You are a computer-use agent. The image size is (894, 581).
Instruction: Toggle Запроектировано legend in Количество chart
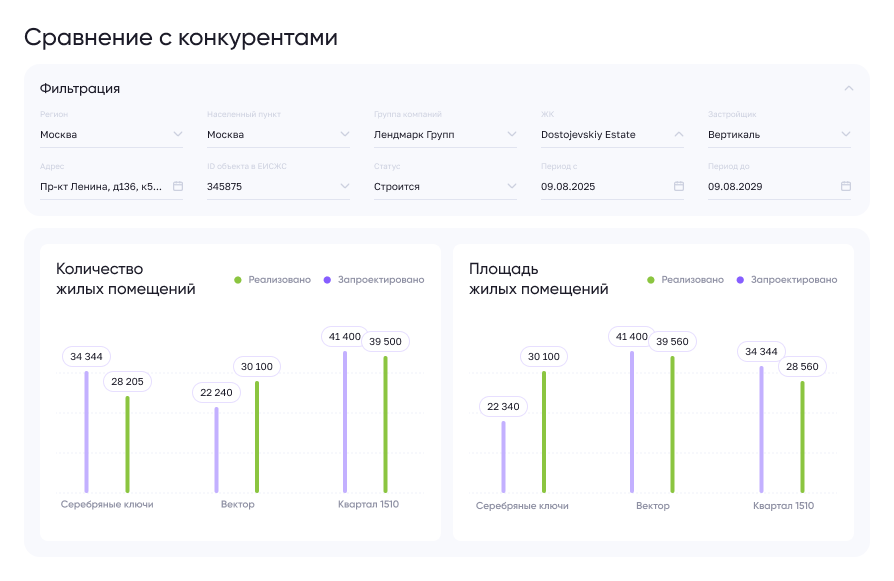pyautogui.click(x=374, y=279)
